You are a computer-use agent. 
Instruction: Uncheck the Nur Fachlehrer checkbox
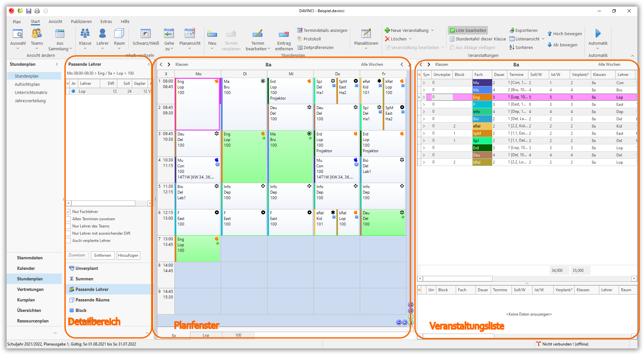[x=68, y=212]
